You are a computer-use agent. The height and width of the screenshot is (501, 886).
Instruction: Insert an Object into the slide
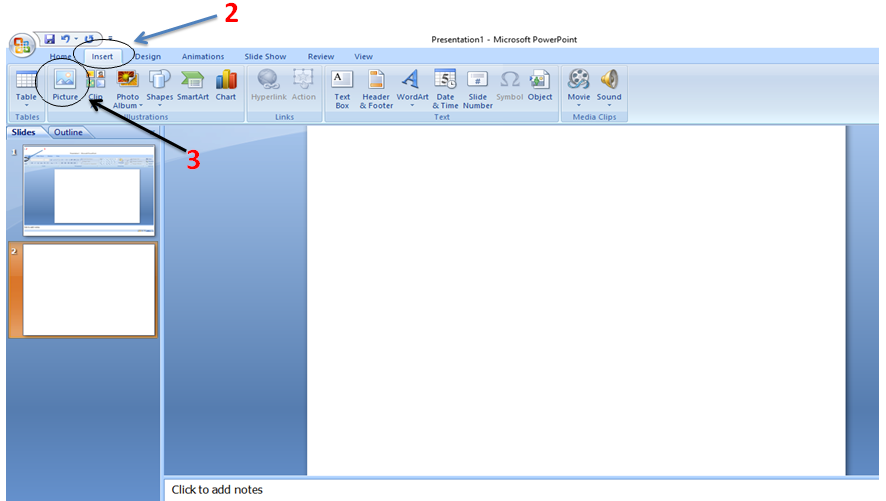point(540,85)
